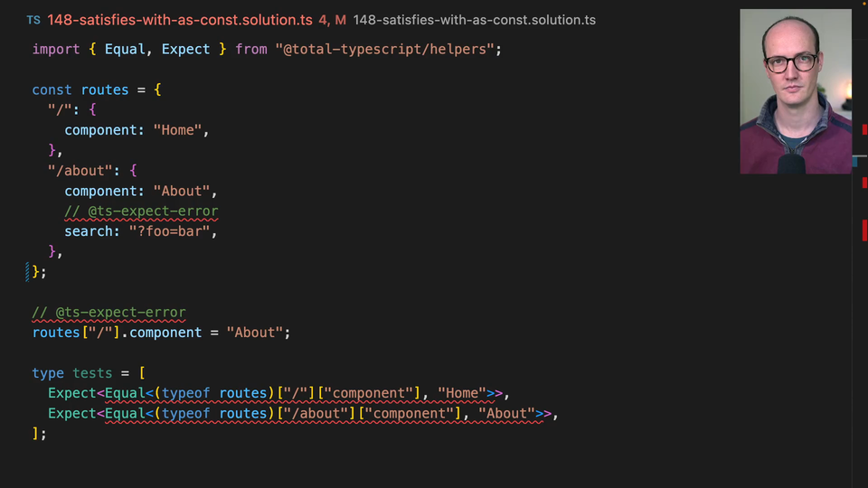Click the tests type alias name
The image size is (868, 488).
[92, 373]
